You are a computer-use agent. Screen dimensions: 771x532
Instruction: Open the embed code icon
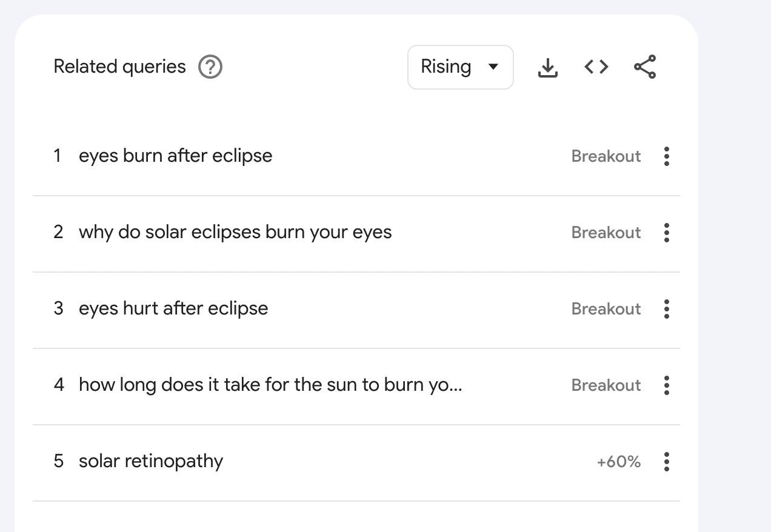(x=596, y=67)
